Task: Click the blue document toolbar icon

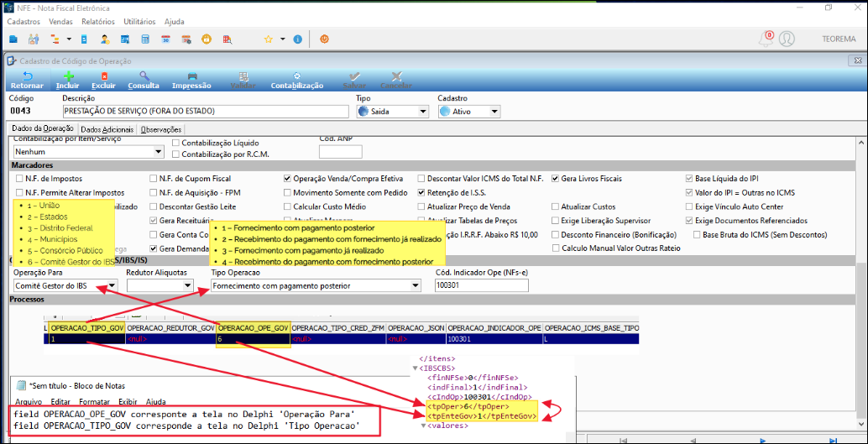Action: [x=84, y=39]
